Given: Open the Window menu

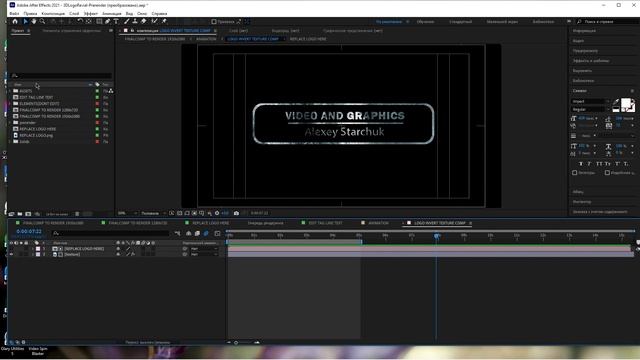Looking at the screenshot, I should coord(142,13).
